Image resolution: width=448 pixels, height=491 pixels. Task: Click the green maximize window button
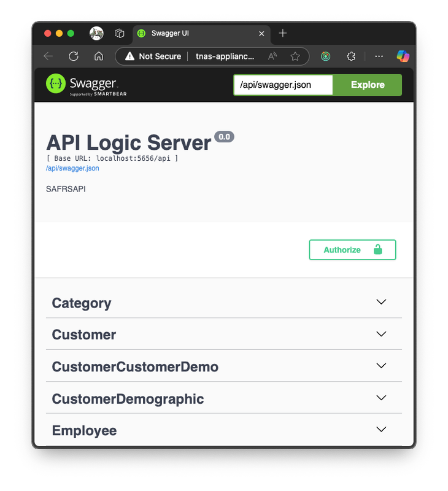coord(71,33)
